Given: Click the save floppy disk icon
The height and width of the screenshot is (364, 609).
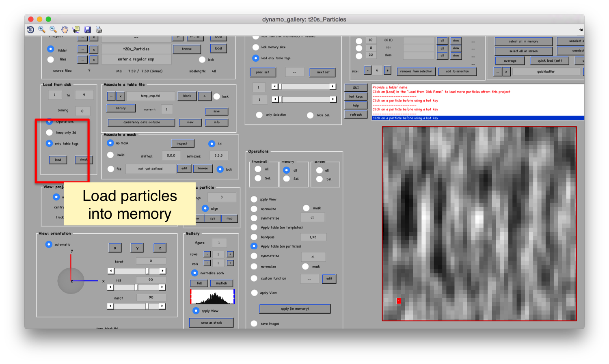Looking at the screenshot, I should [87, 30].
